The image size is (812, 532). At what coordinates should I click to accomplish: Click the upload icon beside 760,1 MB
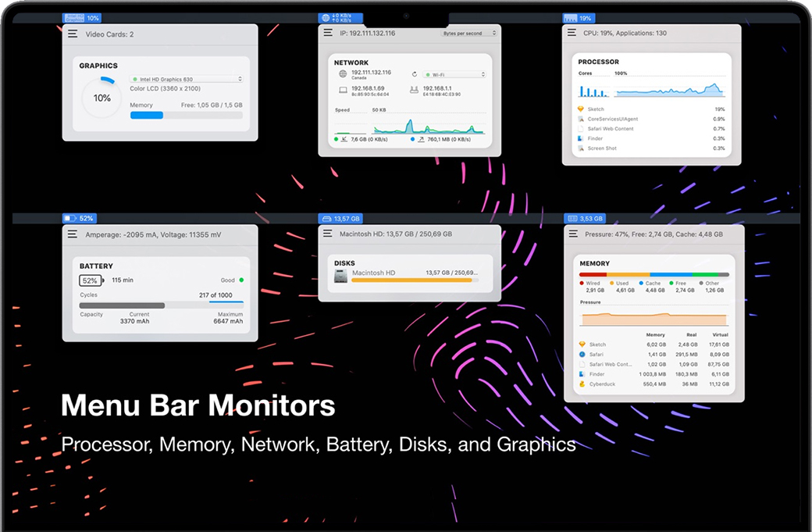pyautogui.click(x=421, y=139)
